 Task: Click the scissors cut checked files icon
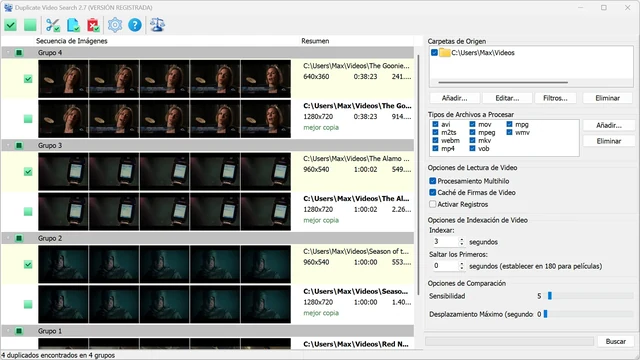click(x=53, y=25)
